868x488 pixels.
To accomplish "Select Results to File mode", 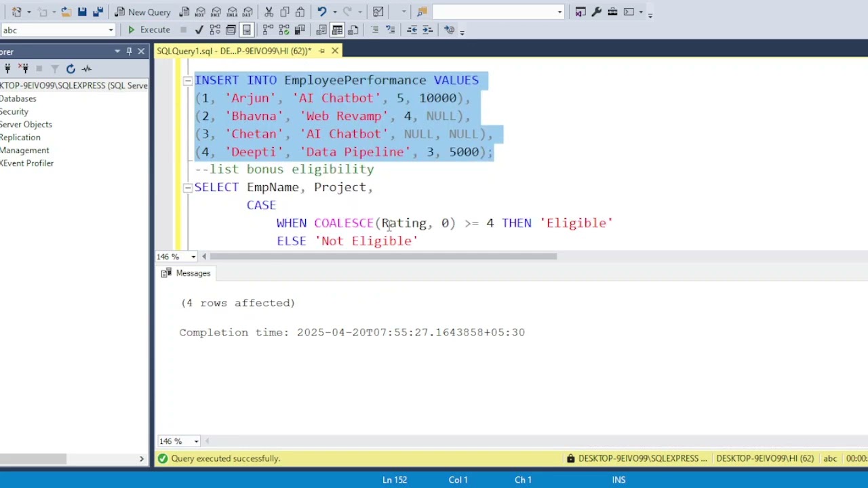I will coord(353,30).
